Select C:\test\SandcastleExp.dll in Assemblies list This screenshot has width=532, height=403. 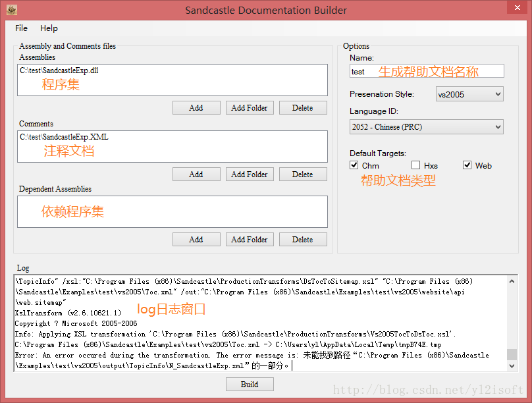point(59,70)
